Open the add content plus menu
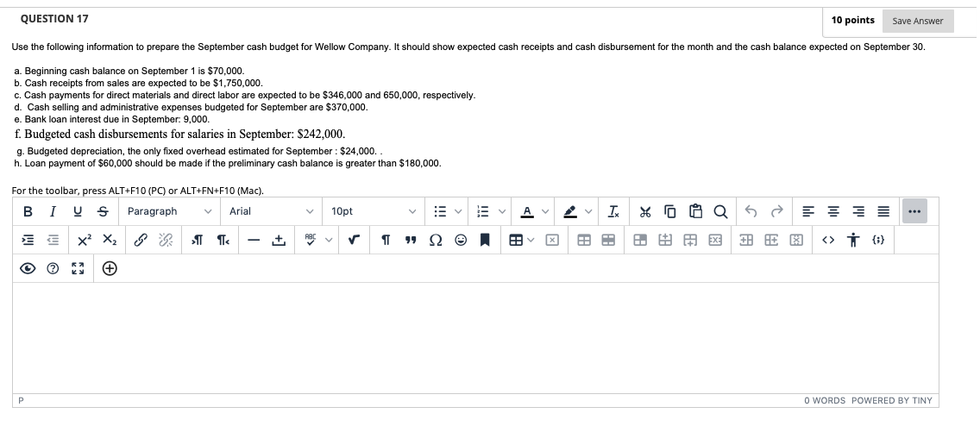 [110, 268]
